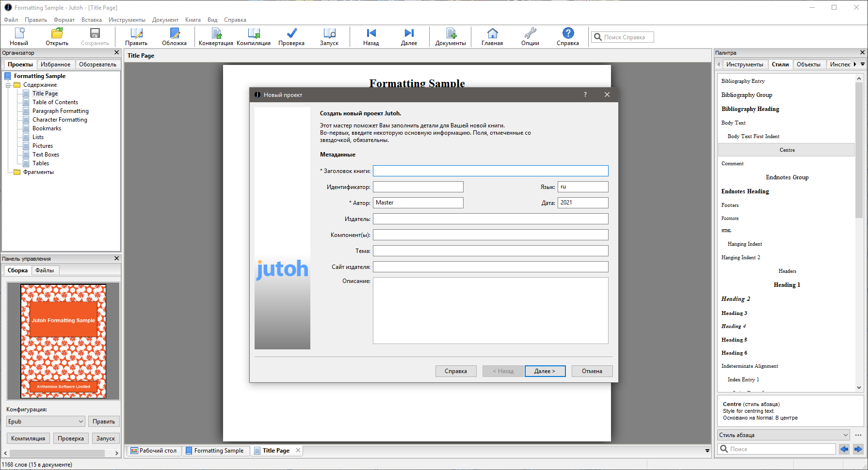This screenshot has height=470, width=868.
Task: Select the Heading 1 style
Action: 787,285
